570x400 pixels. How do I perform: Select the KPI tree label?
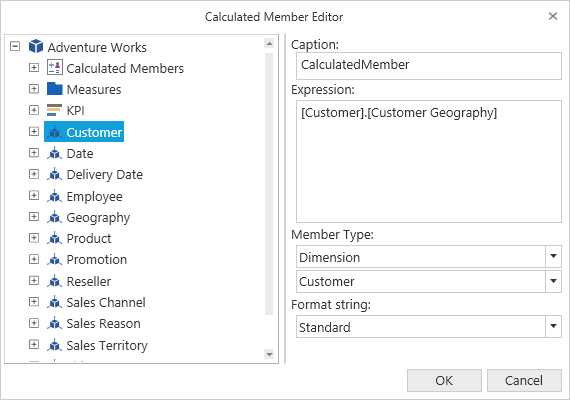75,111
